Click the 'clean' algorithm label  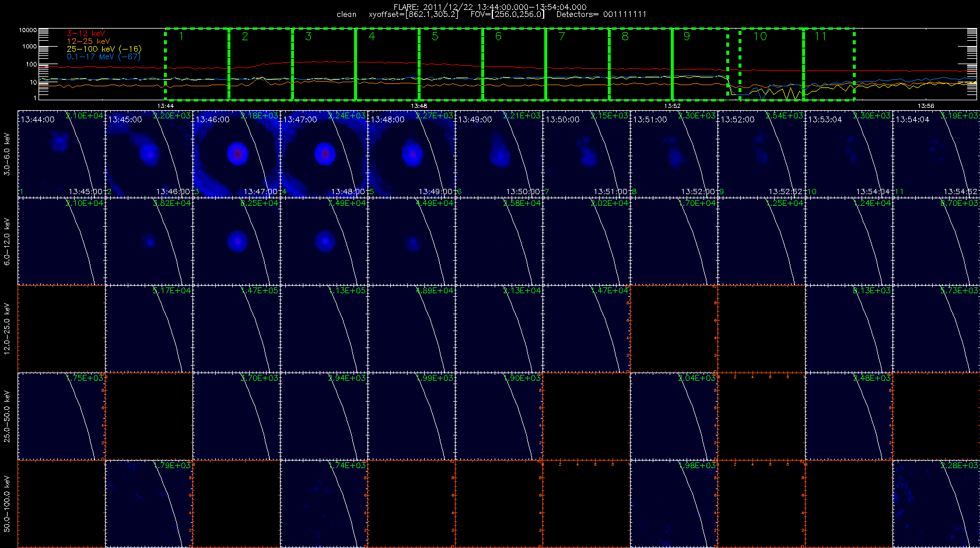point(346,14)
